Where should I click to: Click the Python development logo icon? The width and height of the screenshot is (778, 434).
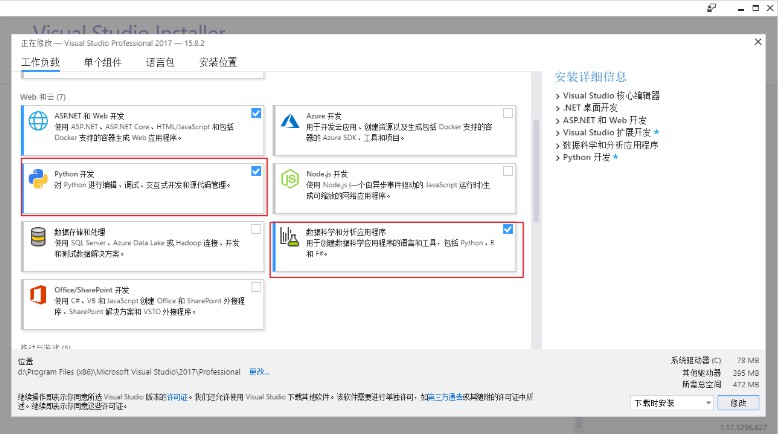click(39, 180)
